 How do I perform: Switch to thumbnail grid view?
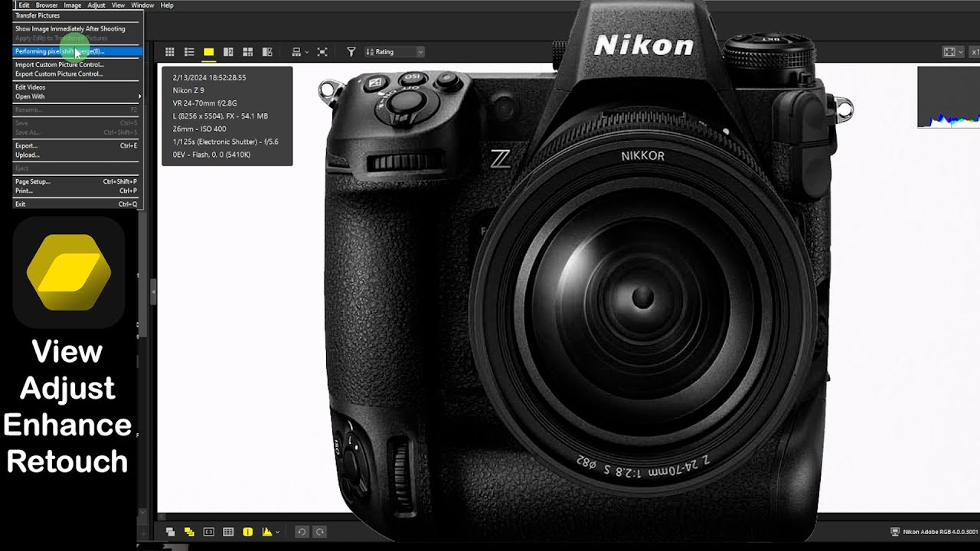coord(170,52)
